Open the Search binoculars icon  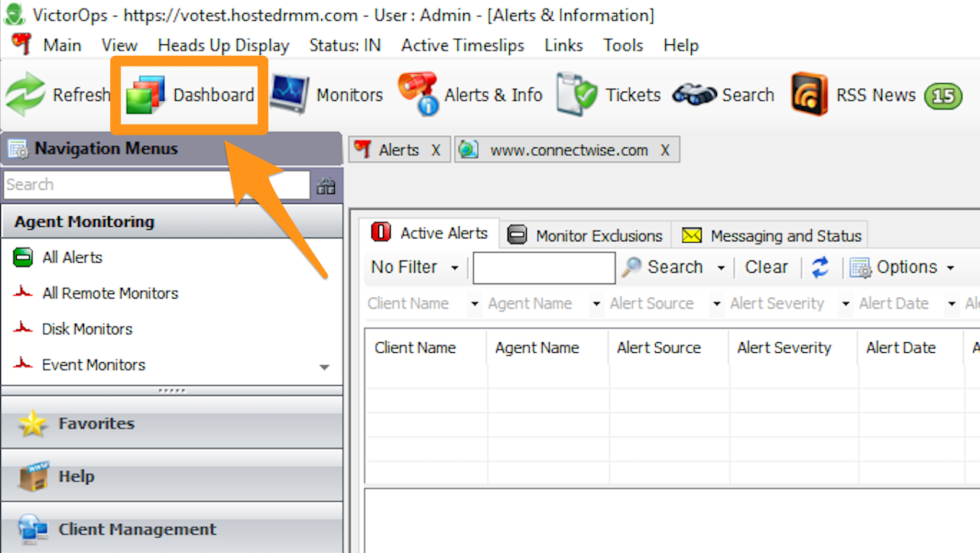point(723,94)
